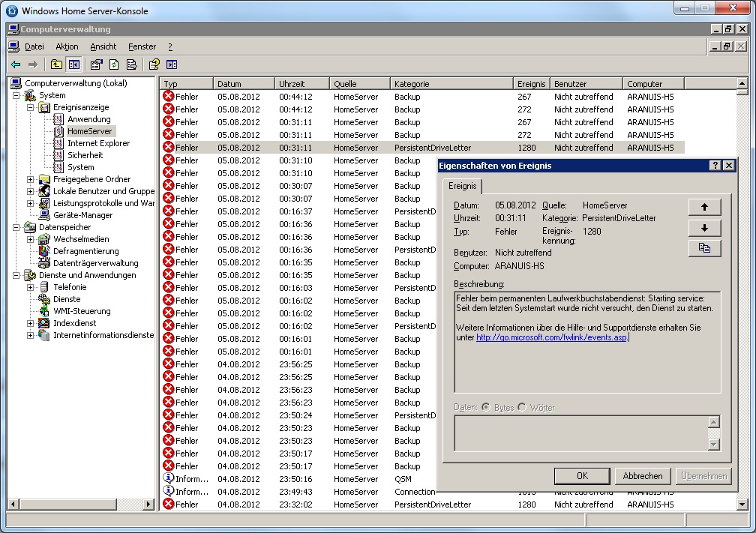Viewport: 756px width, 533px height.
Task: Click the back arrow in the toolbar
Action: click(15, 64)
